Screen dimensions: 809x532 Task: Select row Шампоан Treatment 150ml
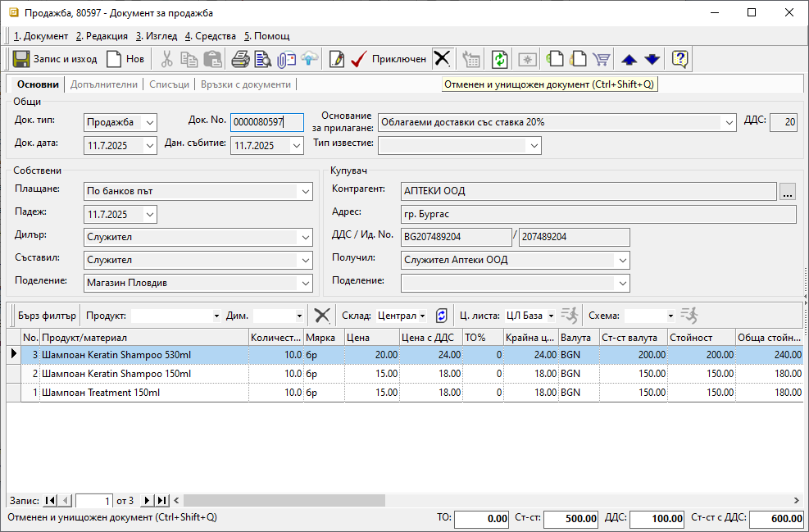pyautogui.click(x=405, y=393)
